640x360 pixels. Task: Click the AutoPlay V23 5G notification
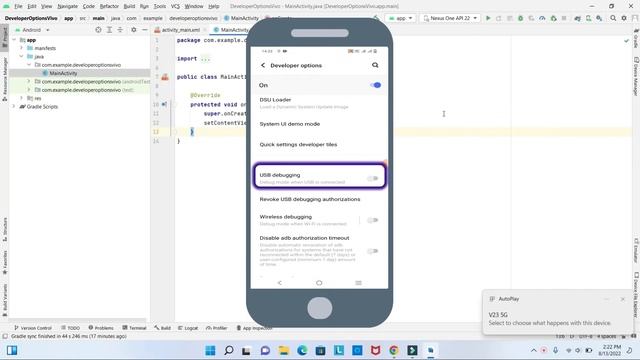pyautogui.click(x=557, y=312)
